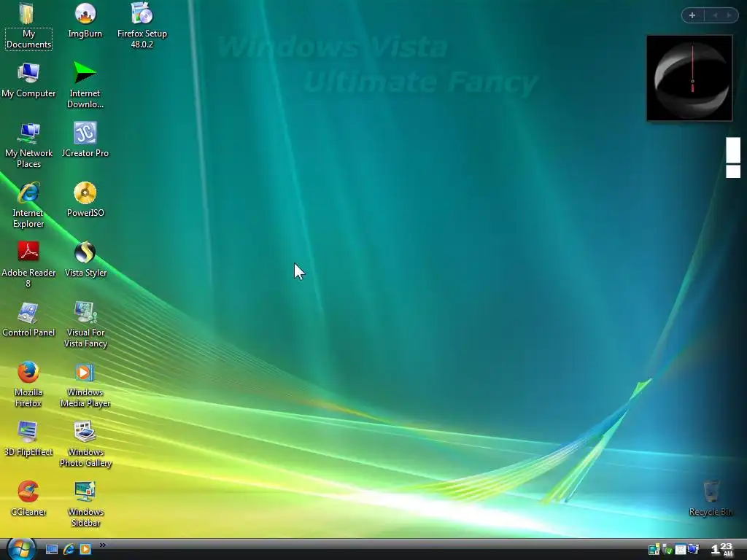Click the taskbar clock showing 1:23 AM
The image size is (747, 560).
721,550
